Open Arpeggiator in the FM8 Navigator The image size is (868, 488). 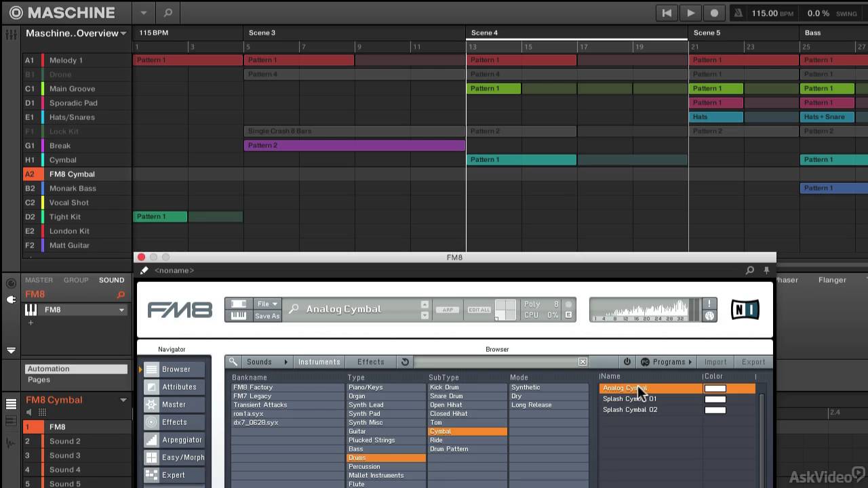174,440
